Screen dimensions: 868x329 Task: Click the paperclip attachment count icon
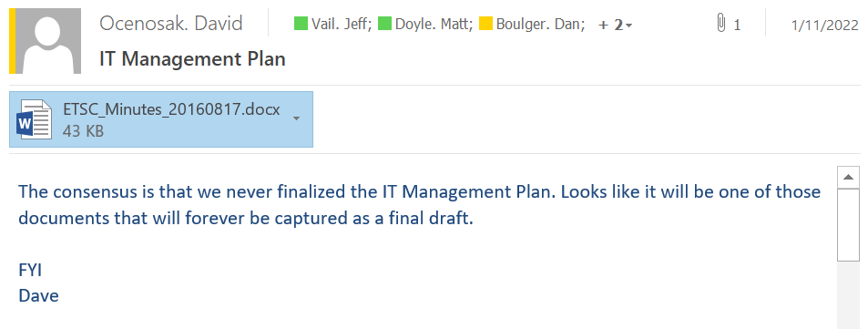(720, 24)
